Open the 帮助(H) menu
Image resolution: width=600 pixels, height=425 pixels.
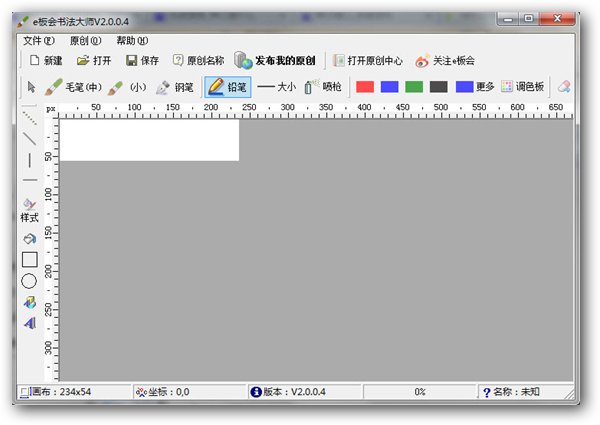click(132, 41)
